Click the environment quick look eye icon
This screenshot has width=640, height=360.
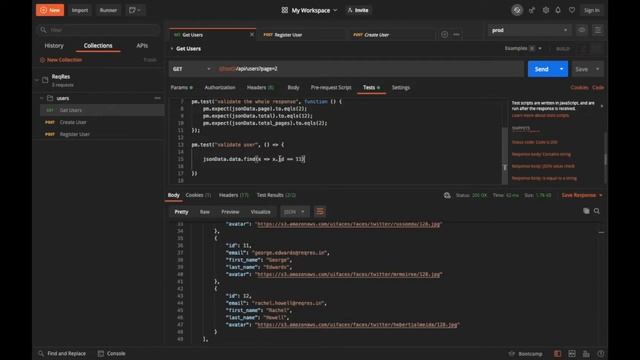click(x=582, y=30)
